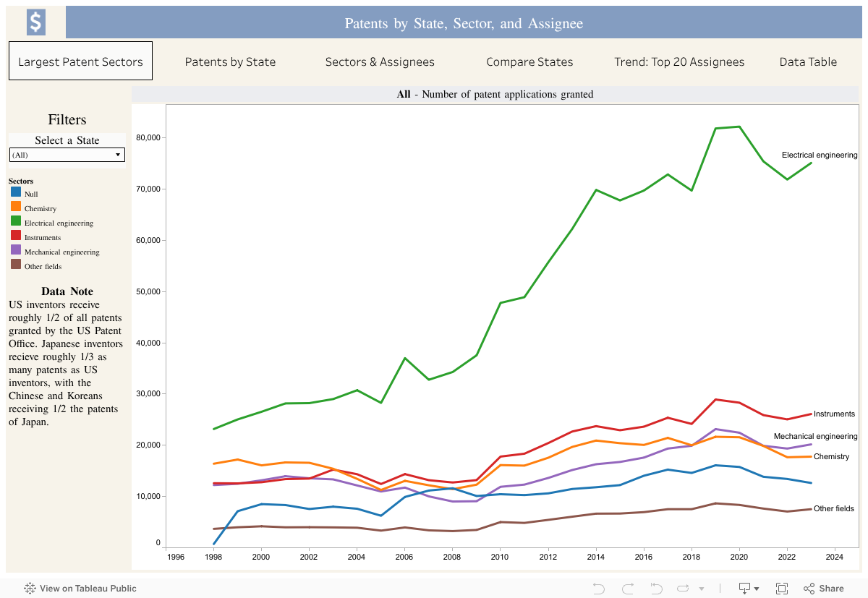
Task: Expand the arrow beside the Download icon
Action: pos(757,589)
